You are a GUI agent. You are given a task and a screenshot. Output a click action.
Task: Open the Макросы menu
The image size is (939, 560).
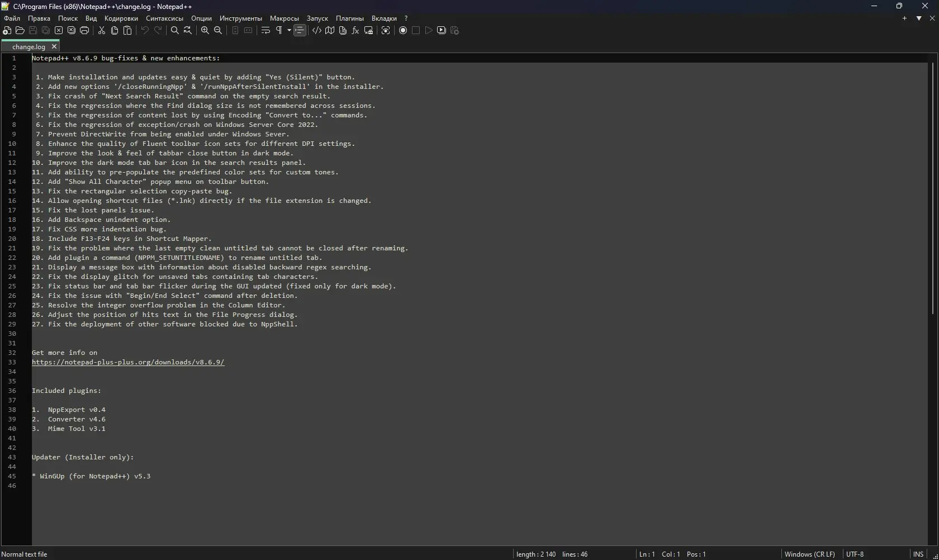(x=284, y=18)
